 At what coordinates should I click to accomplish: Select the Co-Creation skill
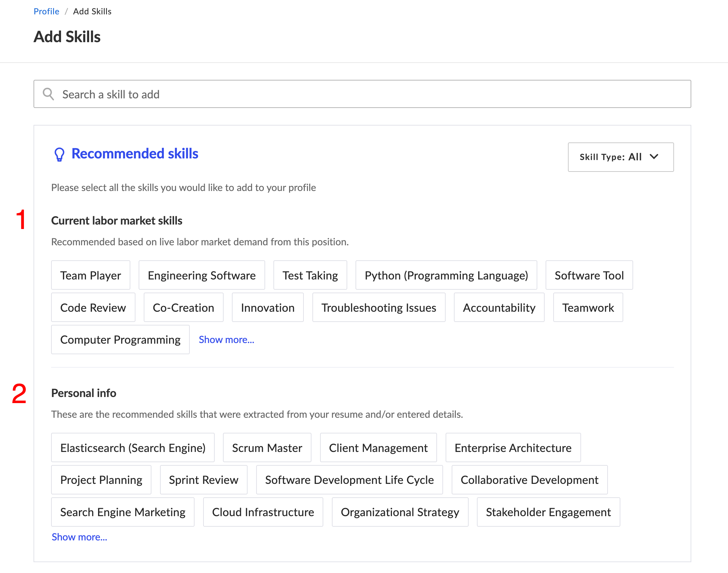tap(183, 307)
